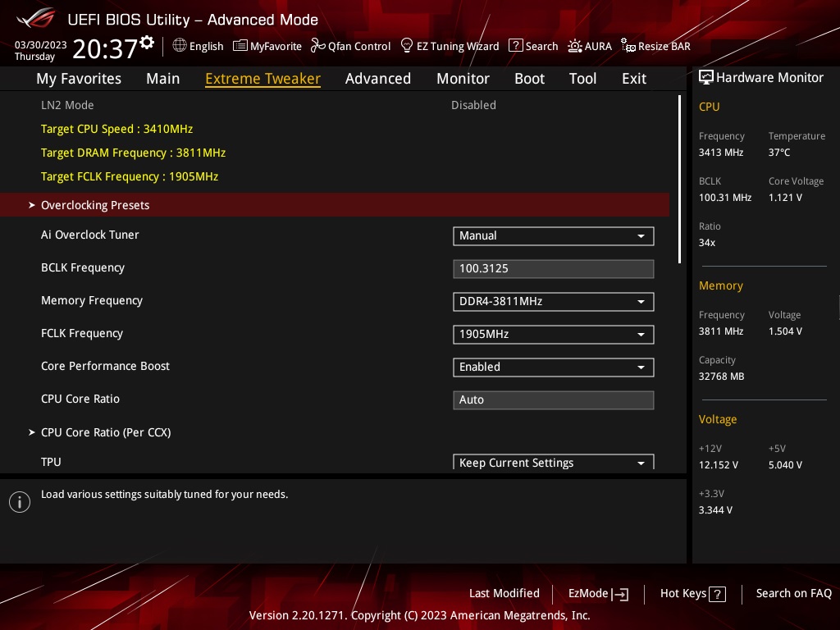The width and height of the screenshot is (840, 630).
Task: Open Core Performance Boost dropdown
Action: 554,367
